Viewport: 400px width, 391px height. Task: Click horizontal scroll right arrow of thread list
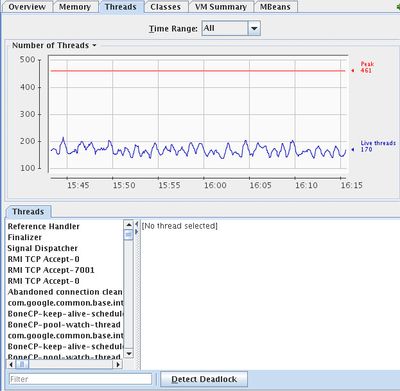118,365
